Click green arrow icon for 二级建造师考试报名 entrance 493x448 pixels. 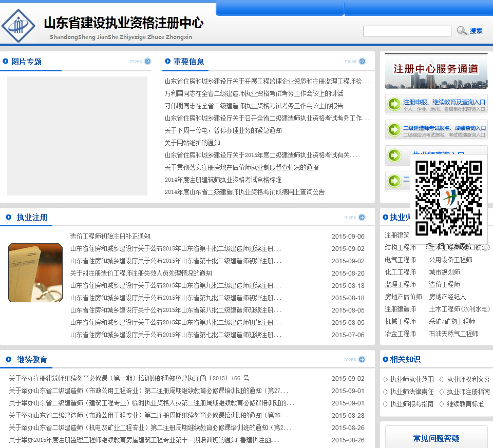click(394, 130)
